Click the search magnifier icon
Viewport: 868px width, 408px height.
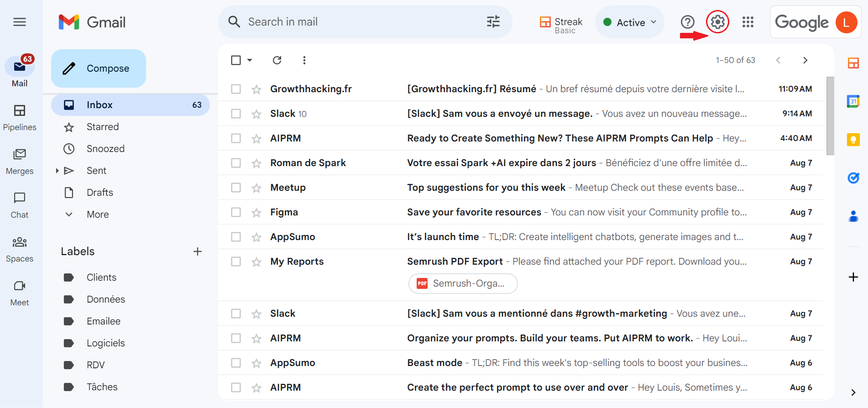click(x=234, y=22)
